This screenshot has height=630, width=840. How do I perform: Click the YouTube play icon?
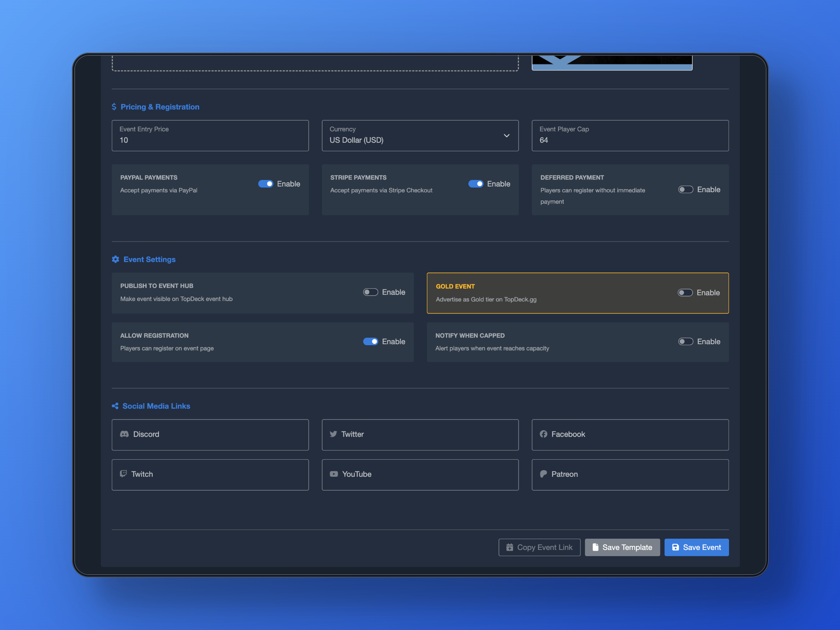[334, 474]
